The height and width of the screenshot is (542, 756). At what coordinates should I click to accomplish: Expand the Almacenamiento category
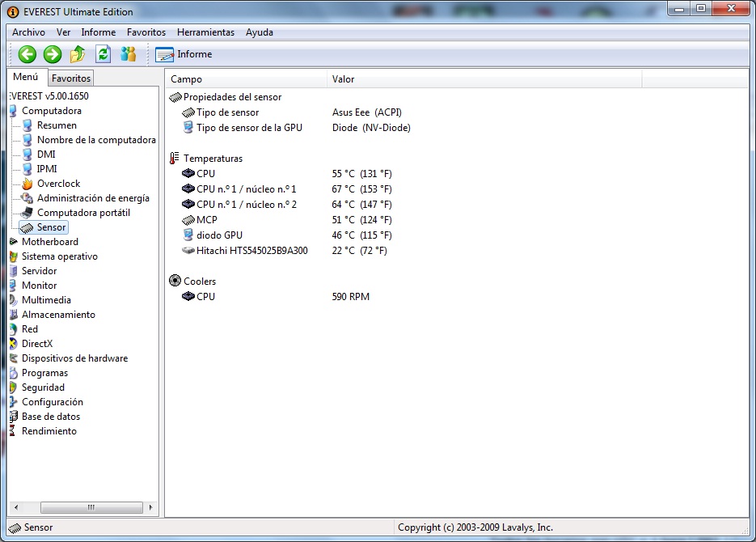coord(58,315)
